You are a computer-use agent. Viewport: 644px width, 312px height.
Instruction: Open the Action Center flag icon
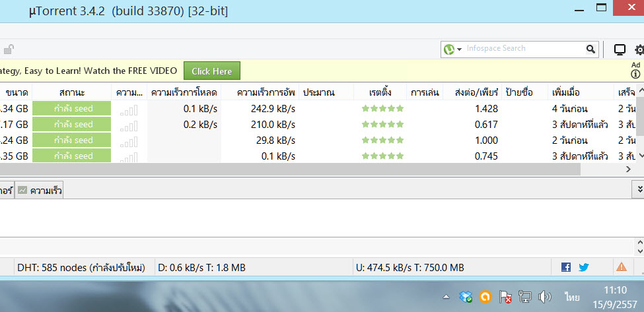tap(505, 297)
